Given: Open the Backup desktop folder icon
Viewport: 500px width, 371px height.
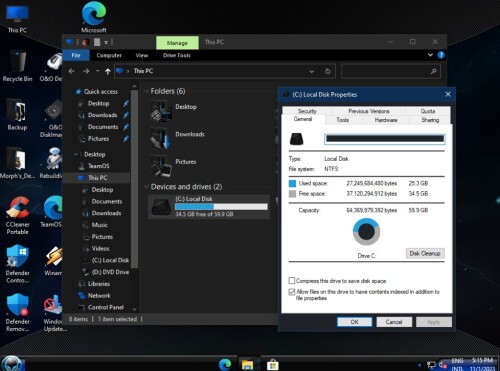Looking at the screenshot, I should coord(17,115).
